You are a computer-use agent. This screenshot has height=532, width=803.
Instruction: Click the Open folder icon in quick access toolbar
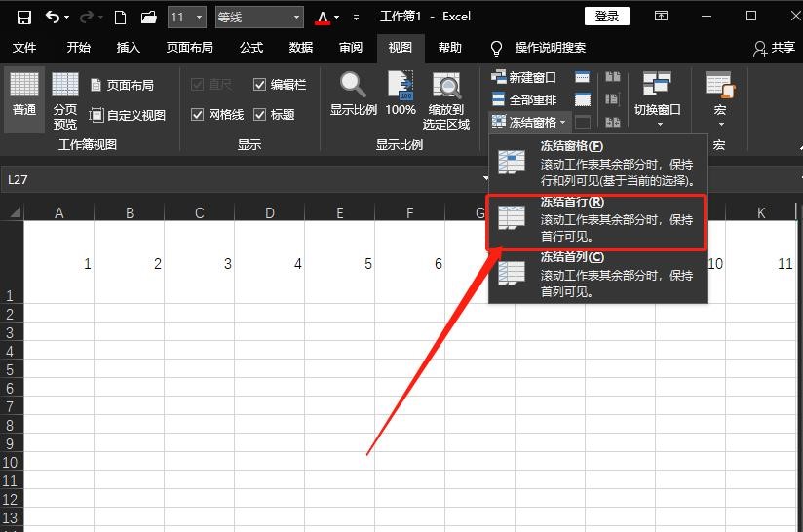[148, 17]
